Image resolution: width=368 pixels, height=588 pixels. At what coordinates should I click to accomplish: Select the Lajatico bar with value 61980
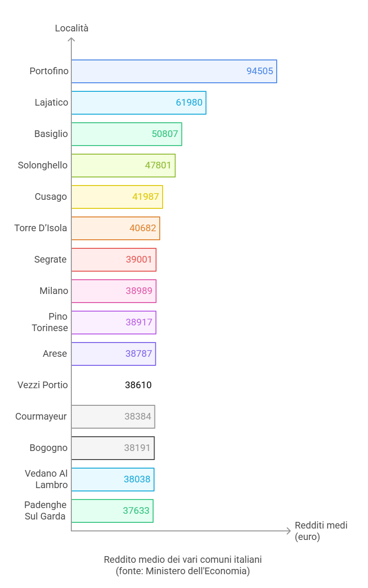[x=139, y=103]
